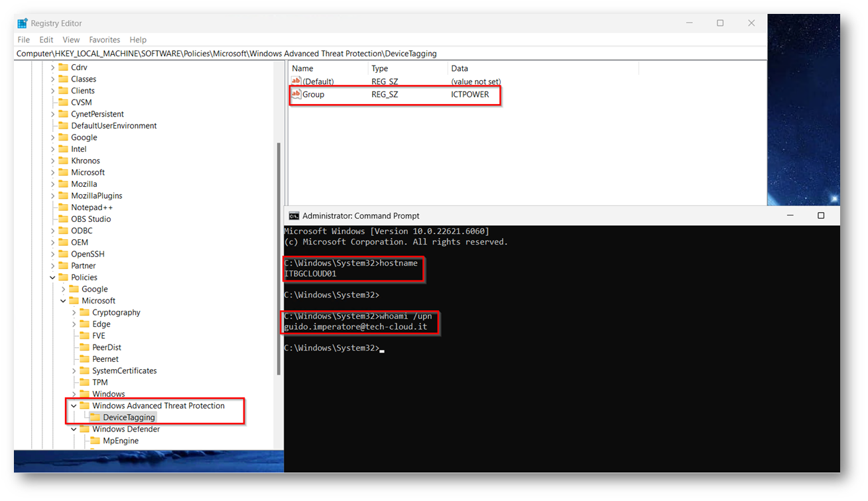Click the PeerDist folder icon
The height and width of the screenshot is (501, 868).
[x=85, y=347]
